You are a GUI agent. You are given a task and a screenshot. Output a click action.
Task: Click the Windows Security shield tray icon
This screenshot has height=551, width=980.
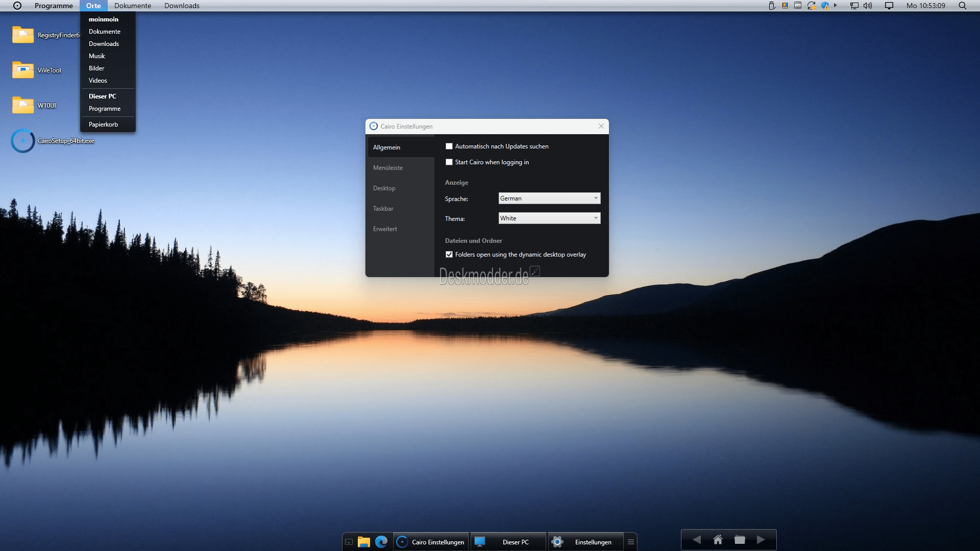pyautogui.click(x=825, y=6)
